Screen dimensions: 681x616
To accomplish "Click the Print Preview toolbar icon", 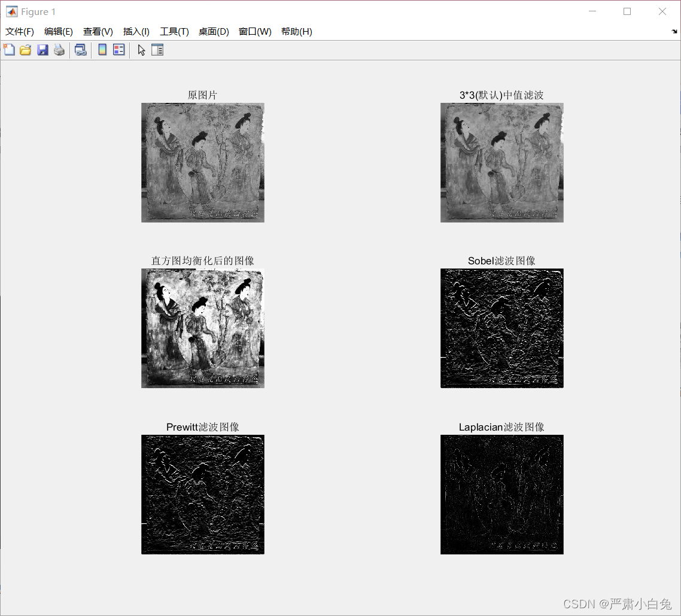I will [x=80, y=50].
